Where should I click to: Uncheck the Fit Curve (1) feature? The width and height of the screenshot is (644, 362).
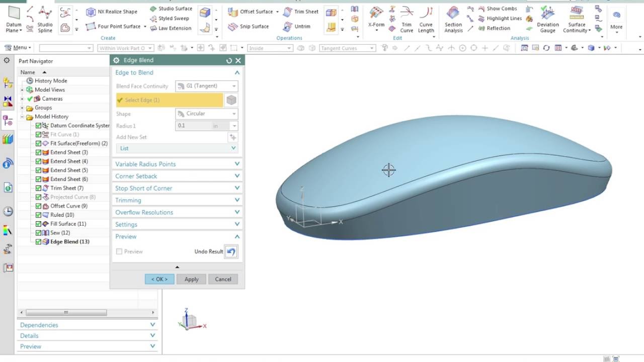[38, 134]
